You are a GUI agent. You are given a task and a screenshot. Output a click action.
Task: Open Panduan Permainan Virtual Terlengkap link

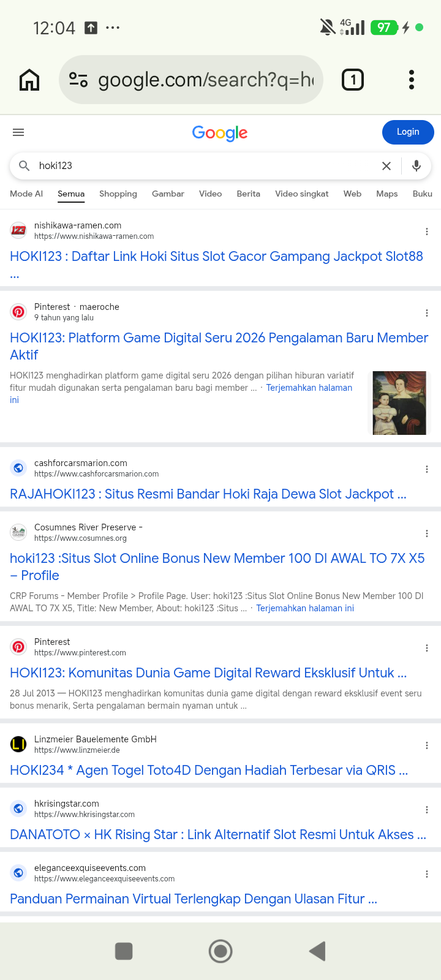193,899
